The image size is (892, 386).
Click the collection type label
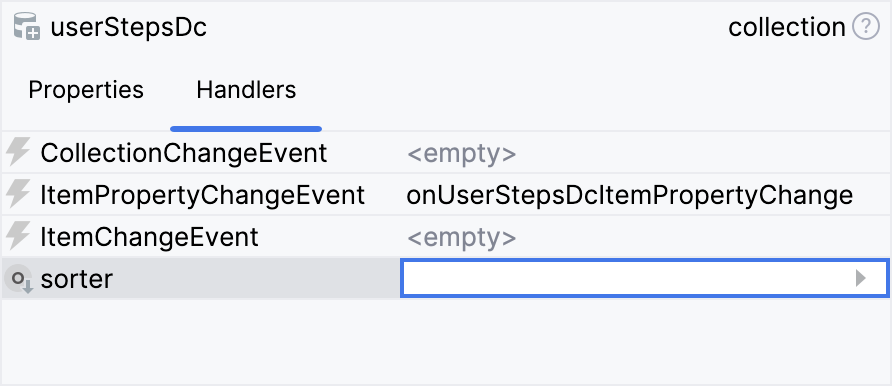point(787,27)
